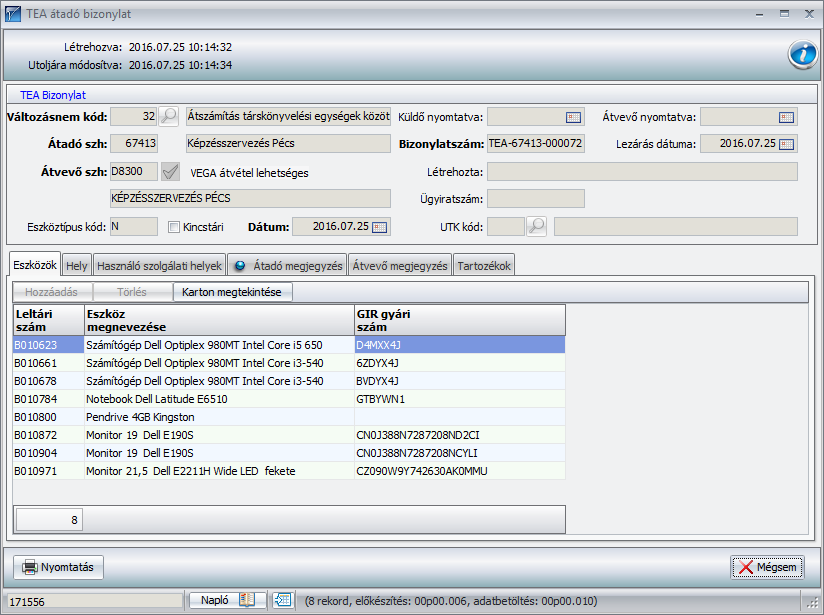Screen dimensions: 824x615
Task: Click the Nyomtatás button
Action: tap(58, 567)
